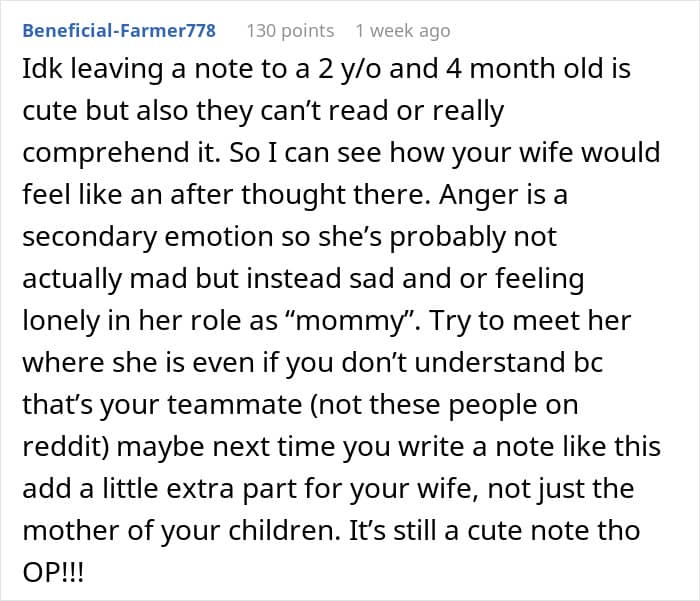Click the "1 week ago" timestamp

coord(402,30)
